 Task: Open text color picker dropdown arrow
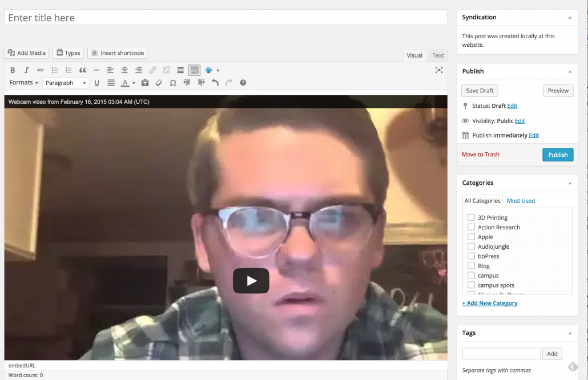pyautogui.click(x=134, y=83)
